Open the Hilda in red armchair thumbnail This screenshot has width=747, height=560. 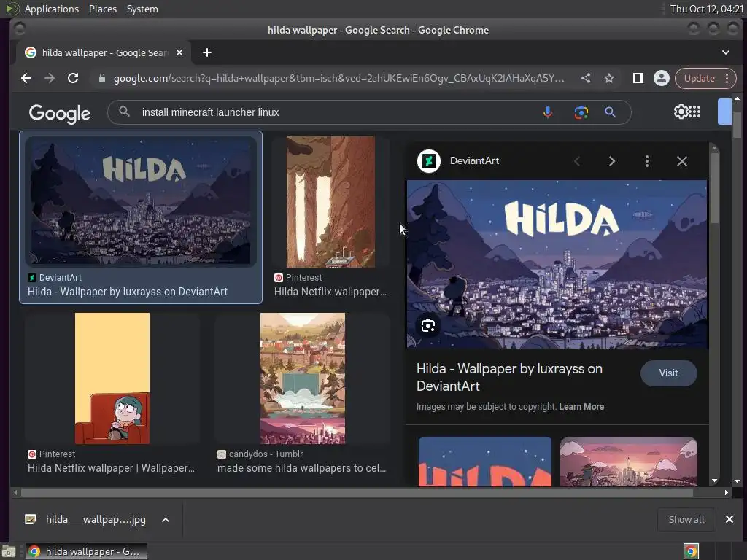[x=112, y=378]
